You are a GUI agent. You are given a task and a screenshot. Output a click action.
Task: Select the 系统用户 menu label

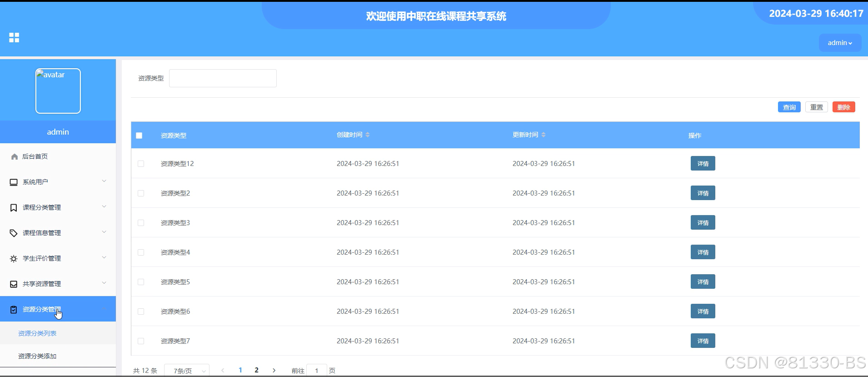click(35, 182)
